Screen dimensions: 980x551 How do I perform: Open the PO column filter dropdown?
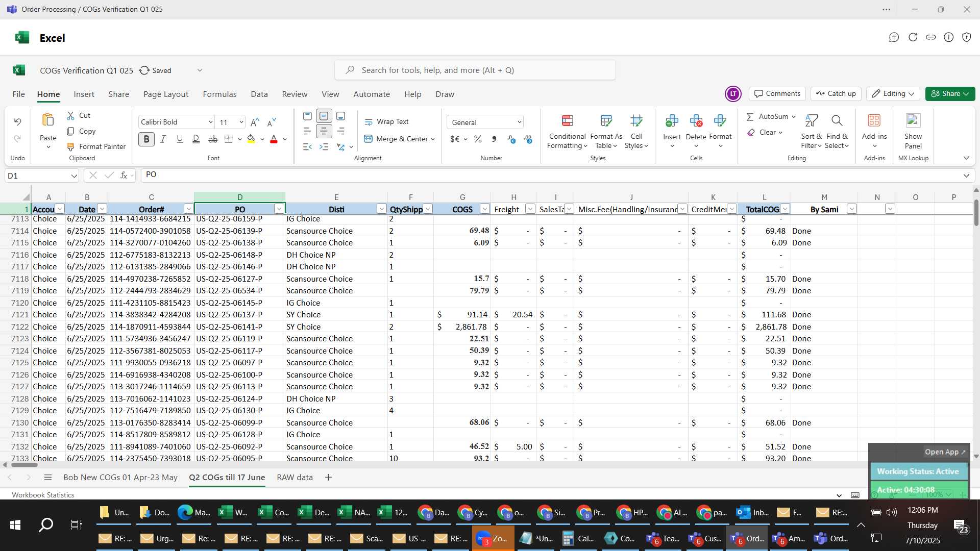coord(279,209)
